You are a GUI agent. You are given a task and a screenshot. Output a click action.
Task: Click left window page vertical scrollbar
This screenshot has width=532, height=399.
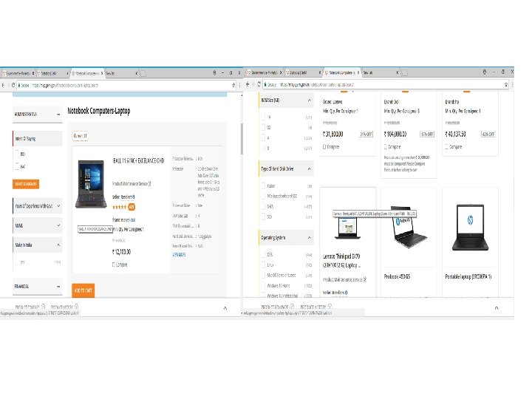point(242,139)
